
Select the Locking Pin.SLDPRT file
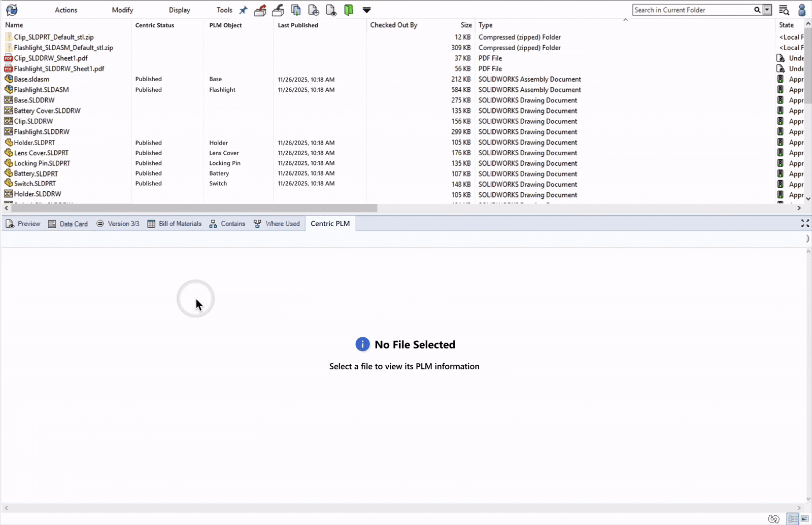pyautogui.click(x=42, y=163)
